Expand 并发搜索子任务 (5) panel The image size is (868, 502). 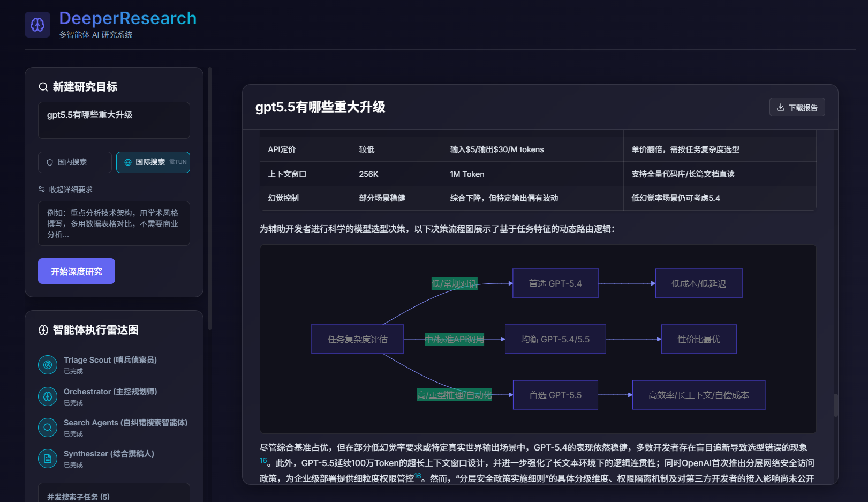click(x=114, y=497)
